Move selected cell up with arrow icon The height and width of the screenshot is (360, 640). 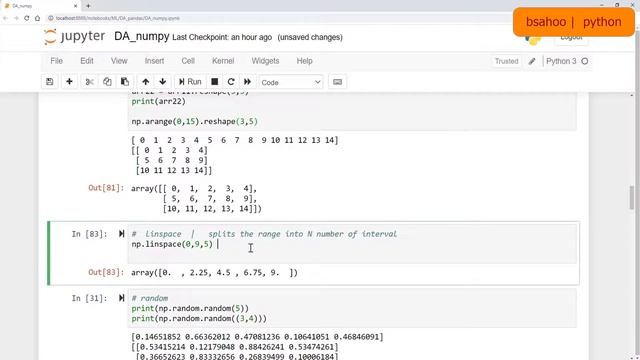[145, 82]
